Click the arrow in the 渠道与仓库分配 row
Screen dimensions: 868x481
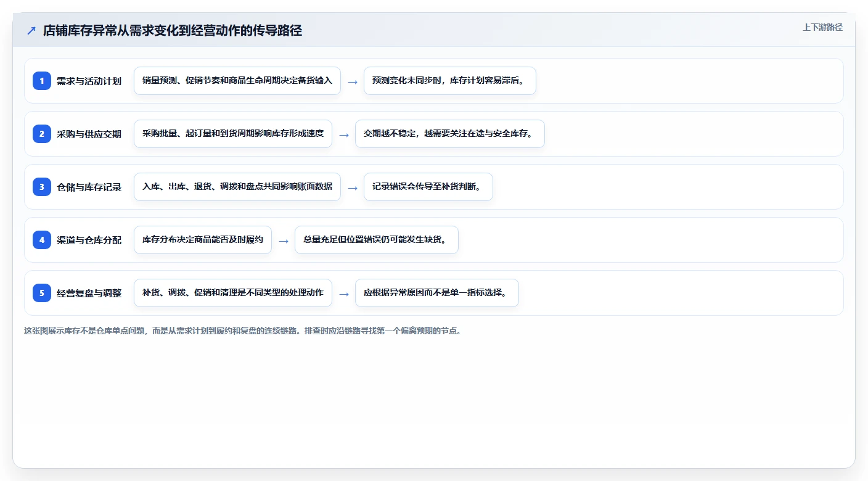(x=284, y=240)
